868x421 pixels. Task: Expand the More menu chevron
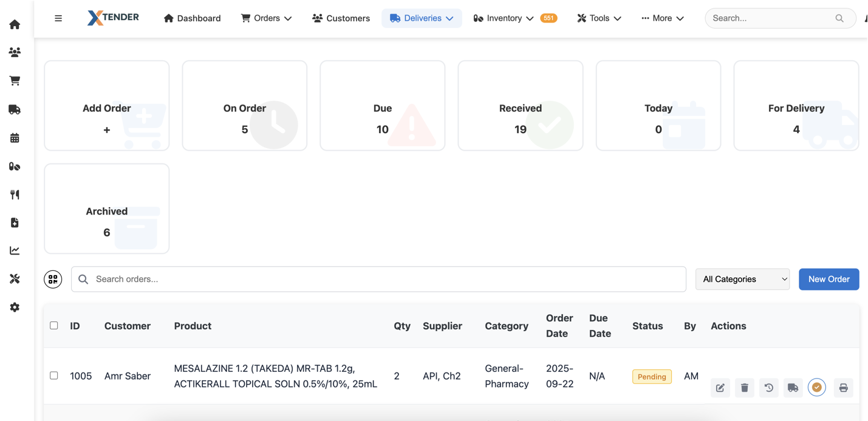click(x=679, y=18)
